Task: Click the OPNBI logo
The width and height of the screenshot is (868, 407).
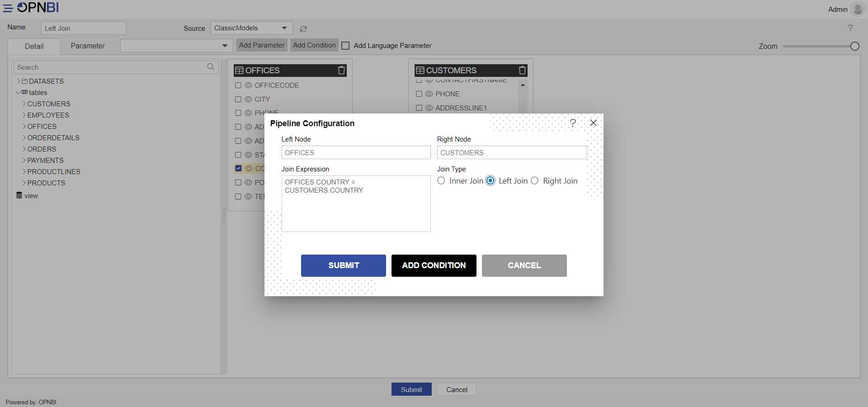Action: pyautogui.click(x=38, y=8)
